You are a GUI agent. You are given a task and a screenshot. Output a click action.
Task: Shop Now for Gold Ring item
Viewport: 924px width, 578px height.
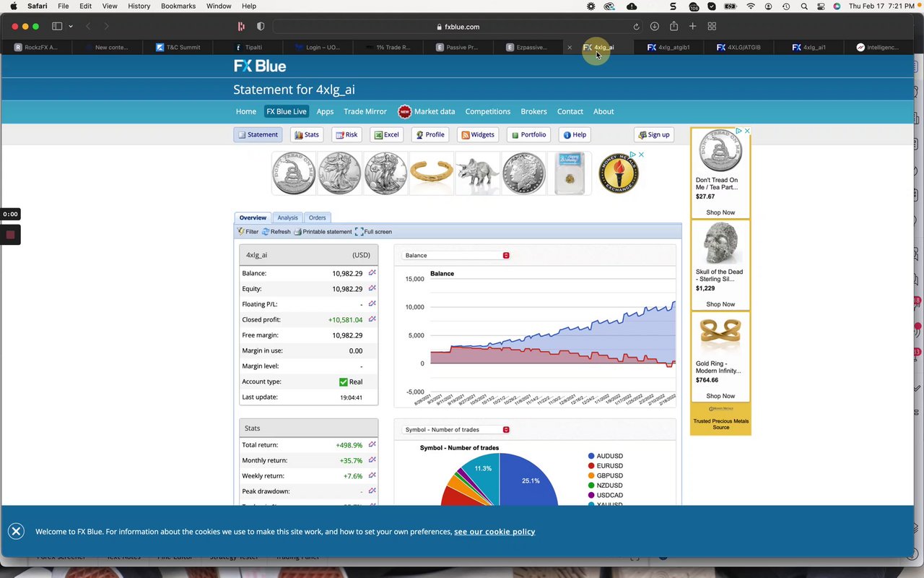click(720, 396)
